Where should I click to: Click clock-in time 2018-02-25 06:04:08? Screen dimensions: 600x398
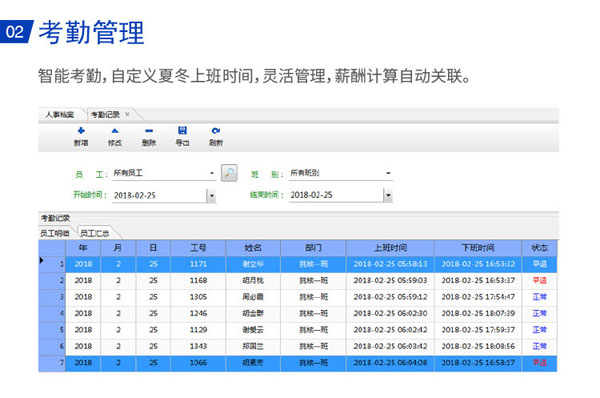(x=390, y=363)
